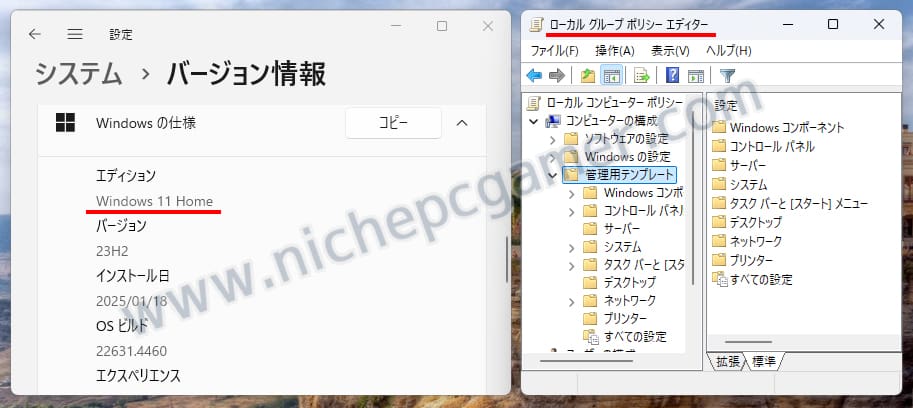Screen dimensions: 913x408
Task: Click the scroll icon in the Group Policy title bar
Action: [x=536, y=24]
